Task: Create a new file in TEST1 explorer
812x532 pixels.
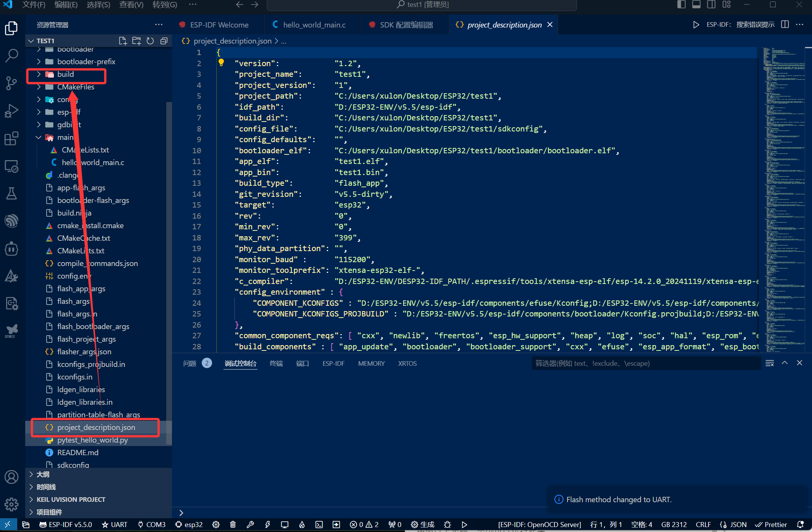Action: pos(123,41)
